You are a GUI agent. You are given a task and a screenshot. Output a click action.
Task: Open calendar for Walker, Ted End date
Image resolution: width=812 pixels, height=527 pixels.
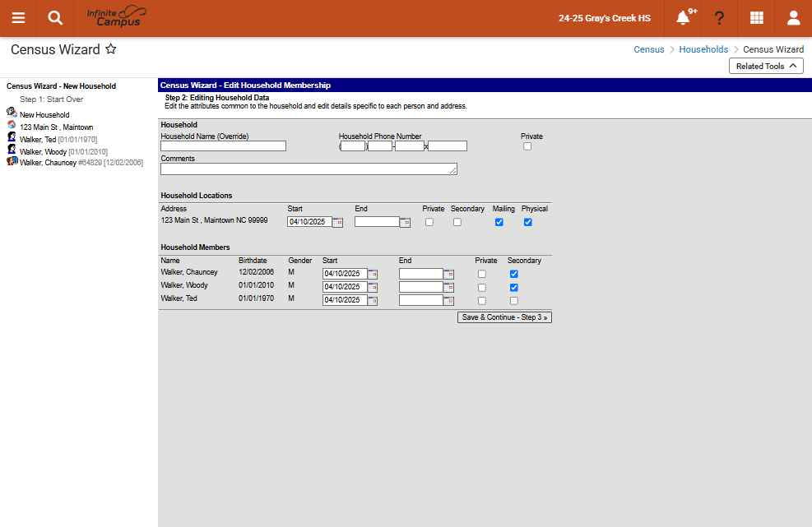pyautogui.click(x=448, y=301)
